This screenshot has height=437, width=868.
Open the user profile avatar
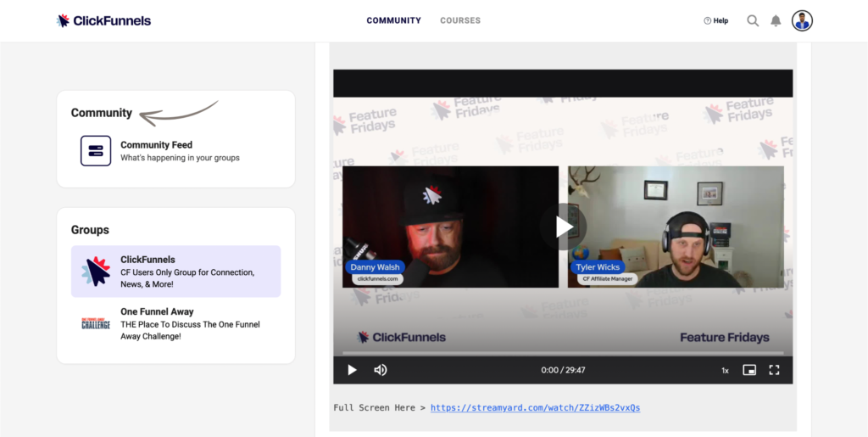tap(802, 21)
